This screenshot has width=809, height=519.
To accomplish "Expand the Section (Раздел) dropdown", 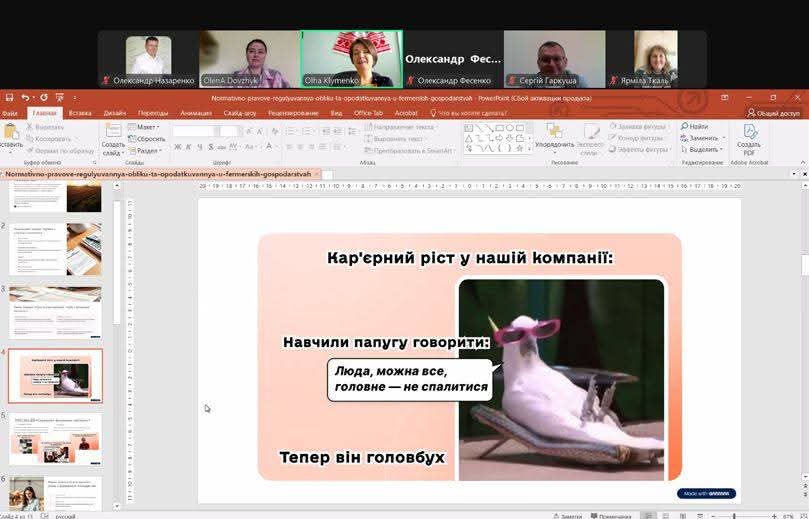I will coord(147,151).
